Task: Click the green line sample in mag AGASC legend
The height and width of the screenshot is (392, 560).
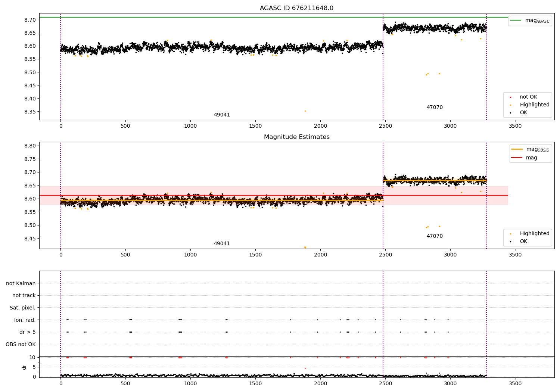Action: click(516, 21)
